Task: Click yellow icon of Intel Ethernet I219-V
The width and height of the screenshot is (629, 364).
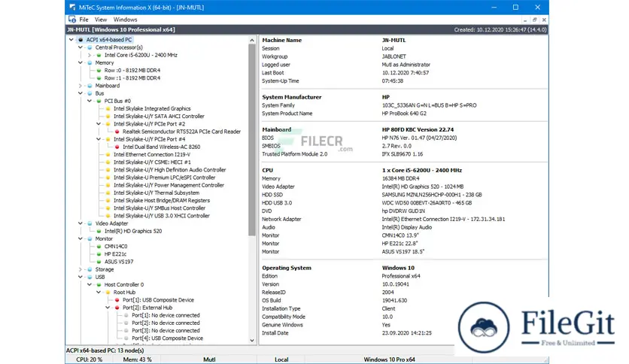Action: click(x=108, y=154)
